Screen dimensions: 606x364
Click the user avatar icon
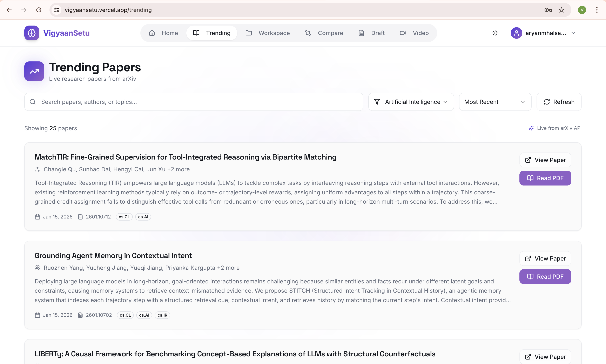point(516,33)
